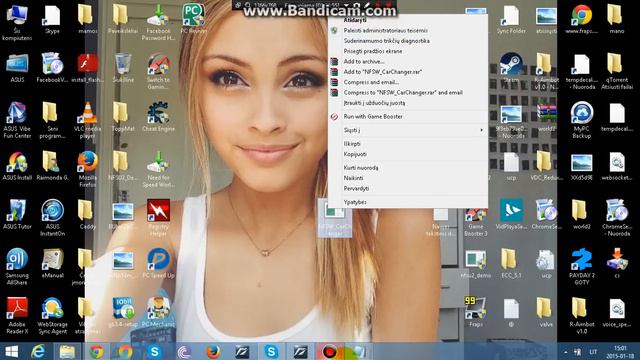
Task: Select the Registry Helper desktop icon
Action: (158, 218)
